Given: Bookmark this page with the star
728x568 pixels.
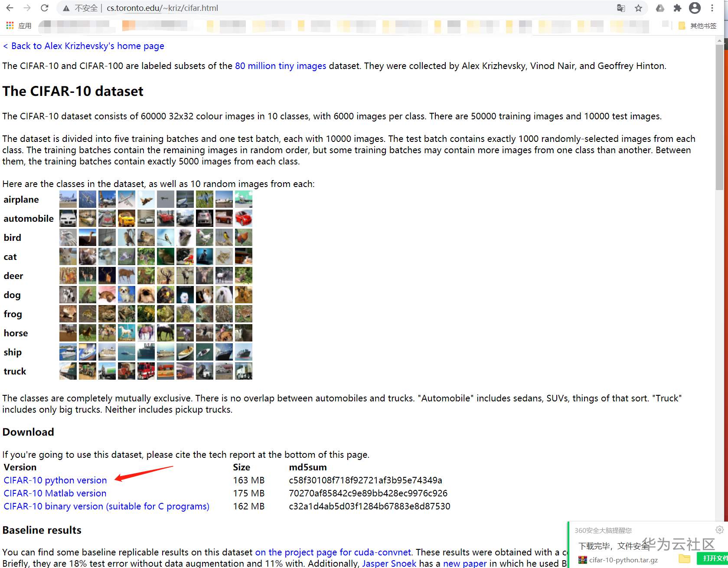Looking at the screenshot, I should pos(638,8).
